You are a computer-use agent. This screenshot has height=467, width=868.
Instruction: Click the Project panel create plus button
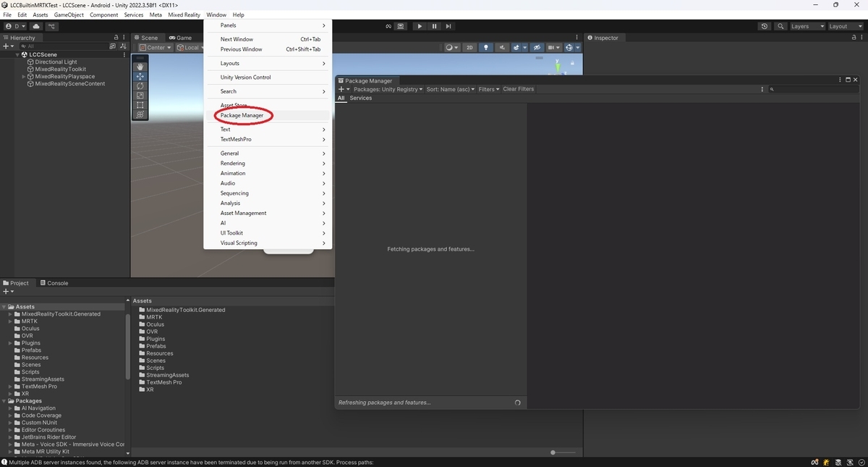(x=8, y=291)
